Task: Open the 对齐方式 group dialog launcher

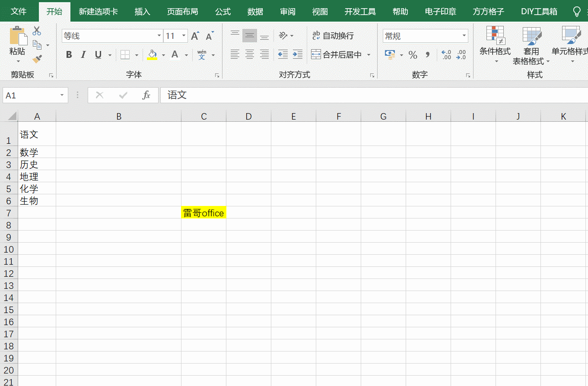Action: pos(372,76)
